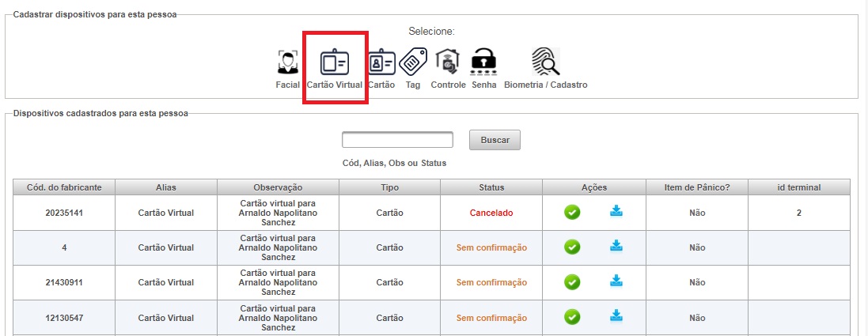The image size is (868, 336).
Task: Open Biometria / Cadastro fingerprint icon
Action: tap(545, 61)
